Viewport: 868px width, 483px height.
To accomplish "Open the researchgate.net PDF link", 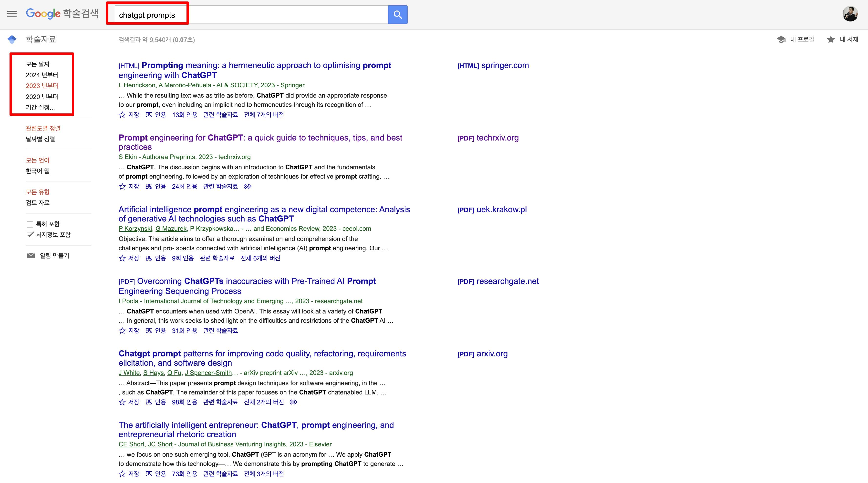I will pos(498,281).
